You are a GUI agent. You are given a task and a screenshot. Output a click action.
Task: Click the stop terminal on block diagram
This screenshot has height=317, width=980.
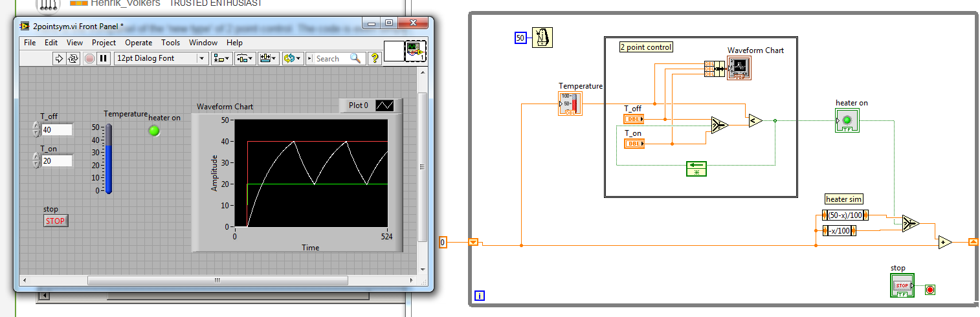[x=902, y=285]
